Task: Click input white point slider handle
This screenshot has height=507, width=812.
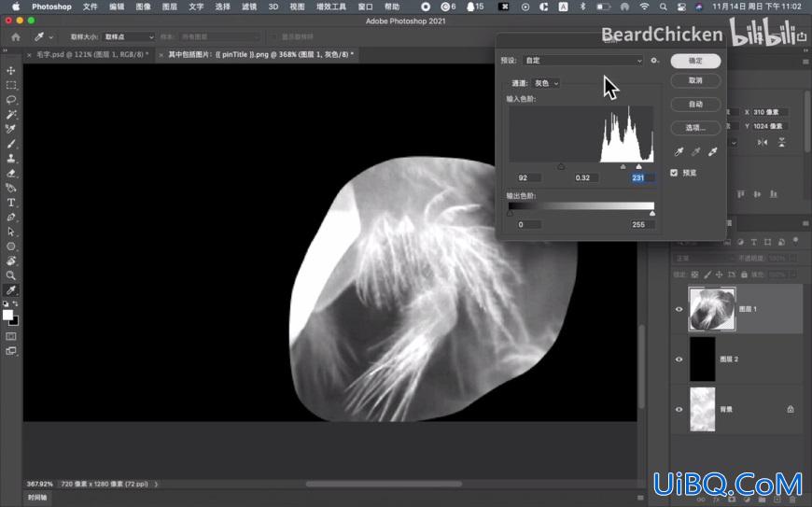Action: tap(639, 167)
